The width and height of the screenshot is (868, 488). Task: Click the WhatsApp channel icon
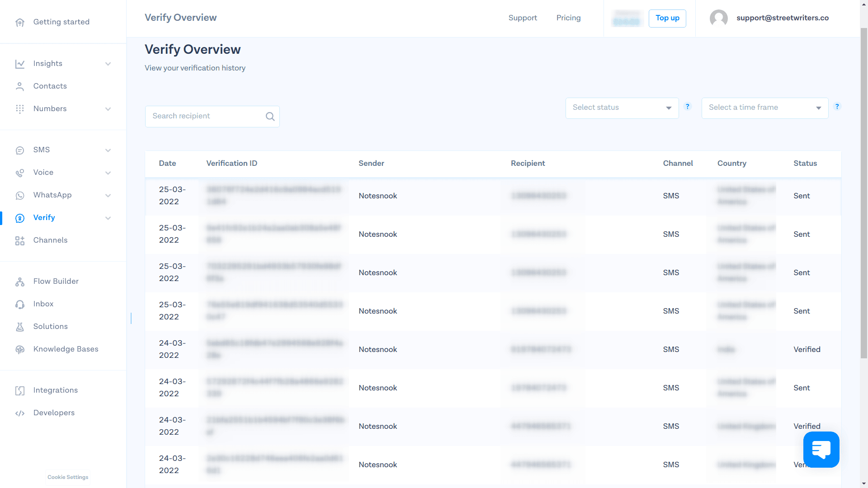point(20,195)
